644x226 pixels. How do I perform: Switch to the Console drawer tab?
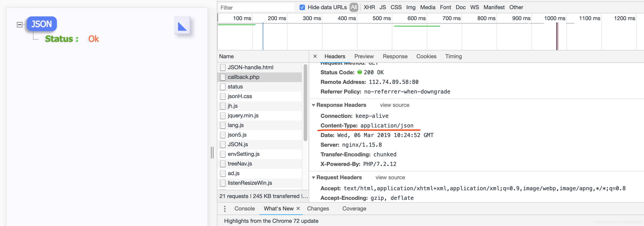click(x=245, y=209)
